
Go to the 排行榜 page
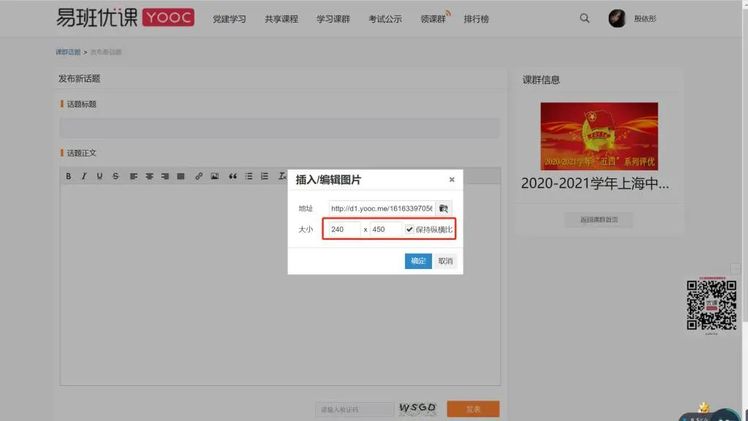coord(476,19)
